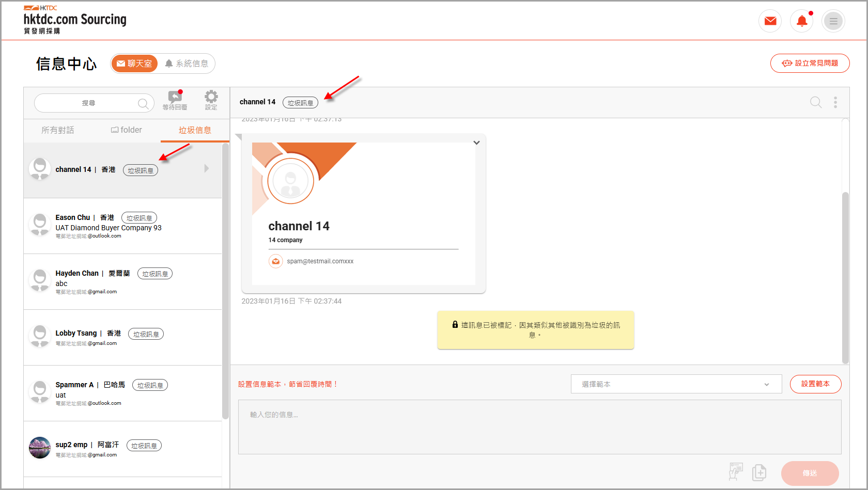The width and height of the screenshot is (868, 490).
Task: Open the 設定 settings gear icon
Action: (211, 100)
